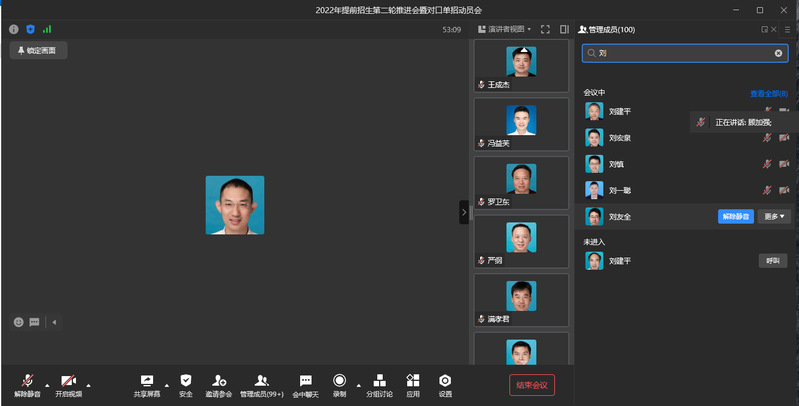This screenshot has width=799, height=406.
Task: Open 会中聊天 chat icon
Action: tap(306, 381)
